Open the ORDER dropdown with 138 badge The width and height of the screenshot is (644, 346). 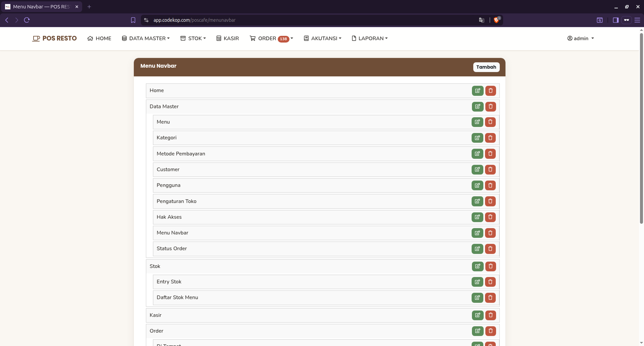pyautogui.click(x=271, y=39)
